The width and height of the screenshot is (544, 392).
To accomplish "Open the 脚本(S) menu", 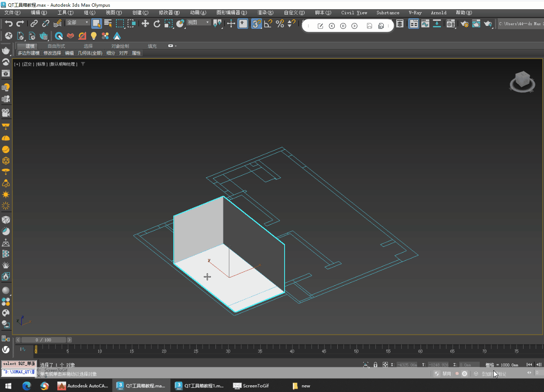I will tap(323, 13).
